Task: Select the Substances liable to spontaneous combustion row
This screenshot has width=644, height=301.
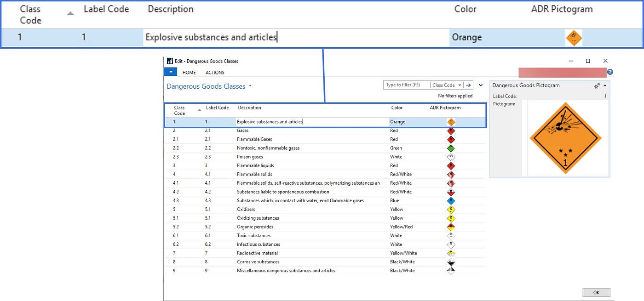Action: (x=325, y=192)
